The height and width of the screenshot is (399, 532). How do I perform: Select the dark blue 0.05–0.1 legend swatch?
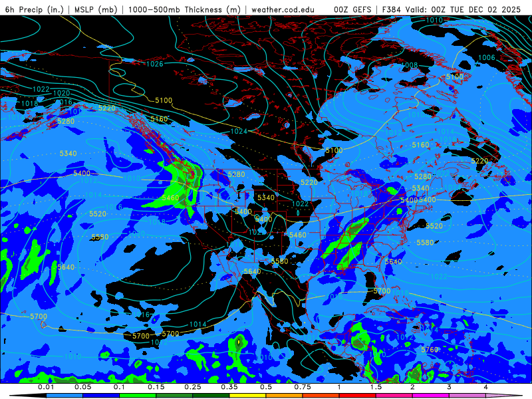[x=101, y=396]
